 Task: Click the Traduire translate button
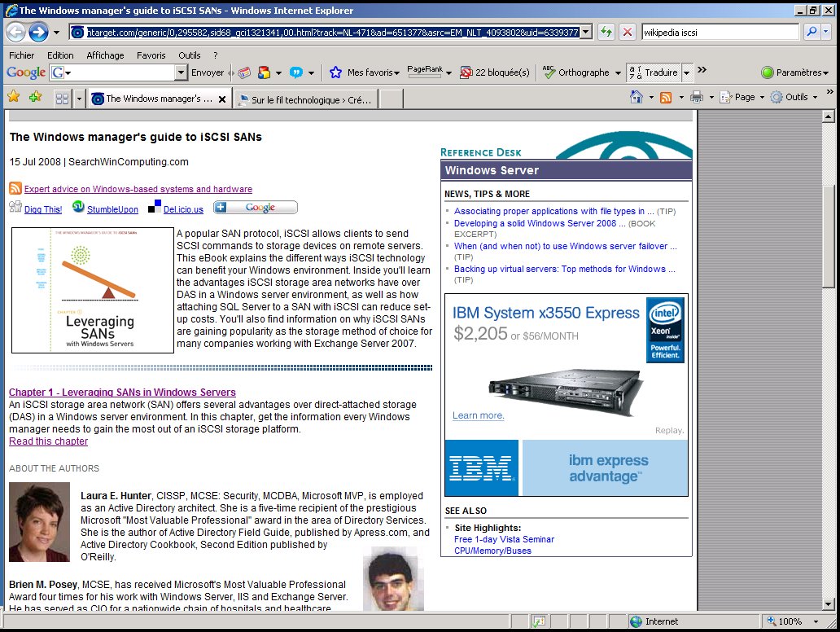tap(654, 72)
